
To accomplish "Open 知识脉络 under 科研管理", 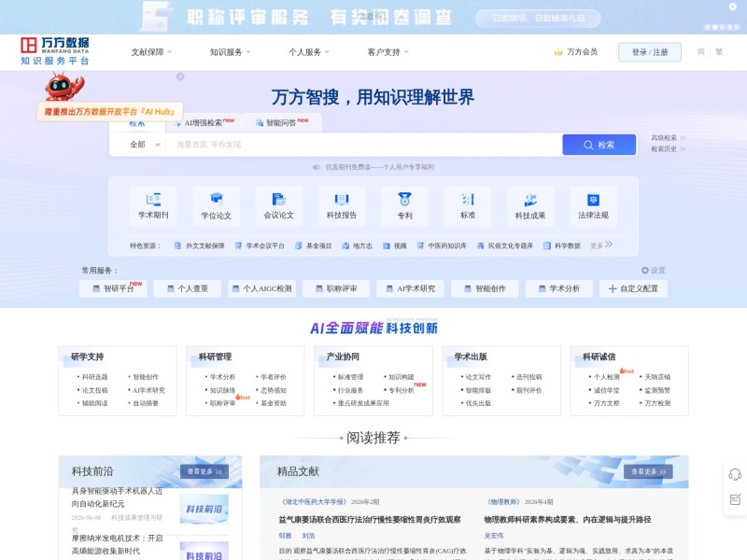I will tap(222, 390).
